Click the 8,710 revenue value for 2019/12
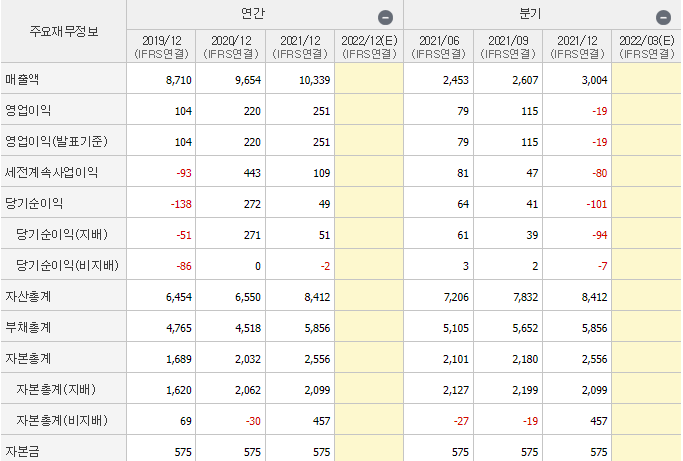Viewport: 683px width, 461px height. (x=179, y=80)
